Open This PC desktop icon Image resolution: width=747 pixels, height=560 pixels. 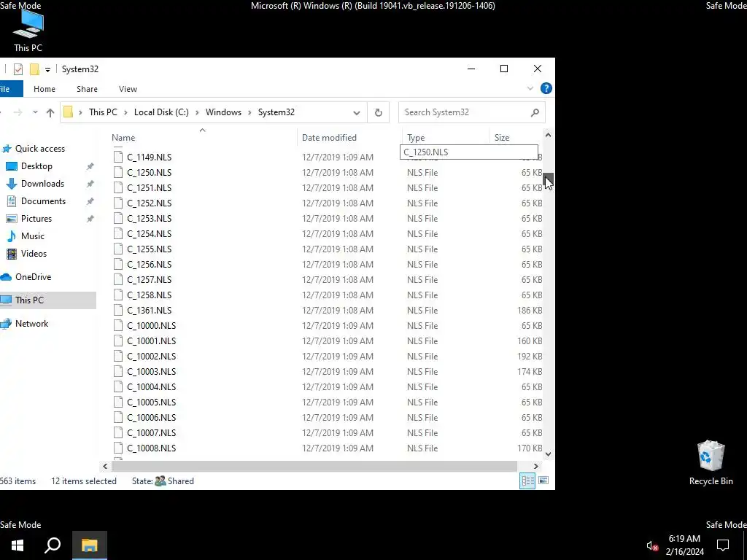[x=28, y=31]
